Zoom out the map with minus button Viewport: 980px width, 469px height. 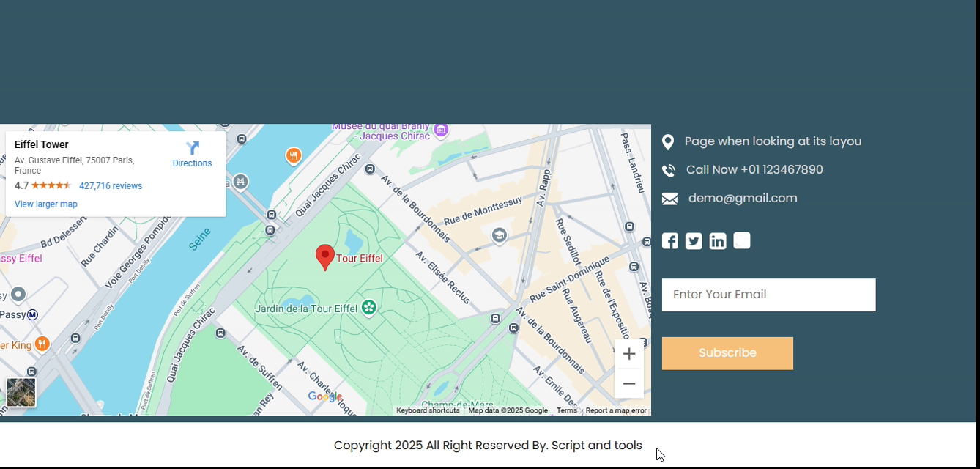coord(629,383)
